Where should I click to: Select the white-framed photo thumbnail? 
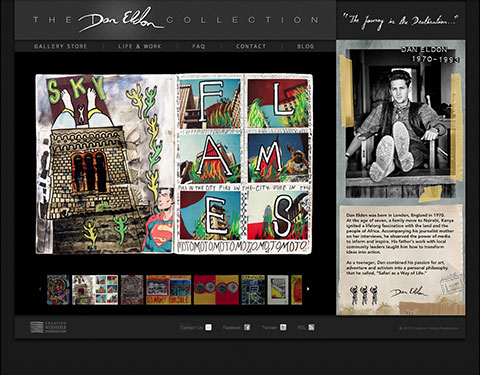click(278, 290)
